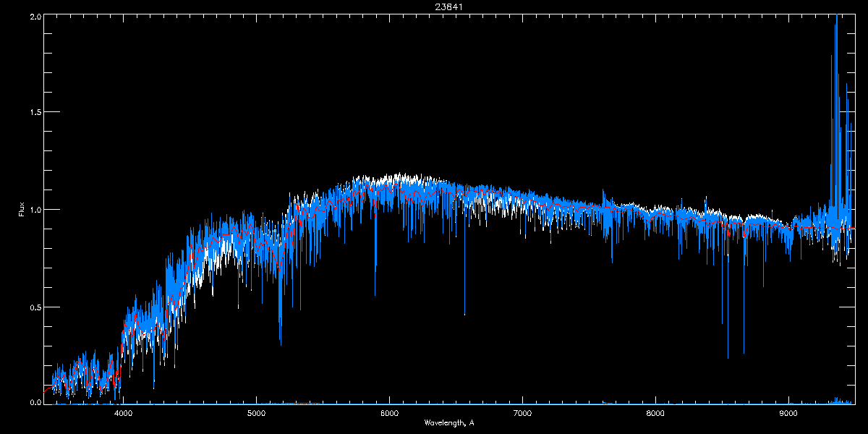The height and width of the screenshot is (434, 868).
Task: Click the 0.0 flux tick label
Action: click(35, 401)
